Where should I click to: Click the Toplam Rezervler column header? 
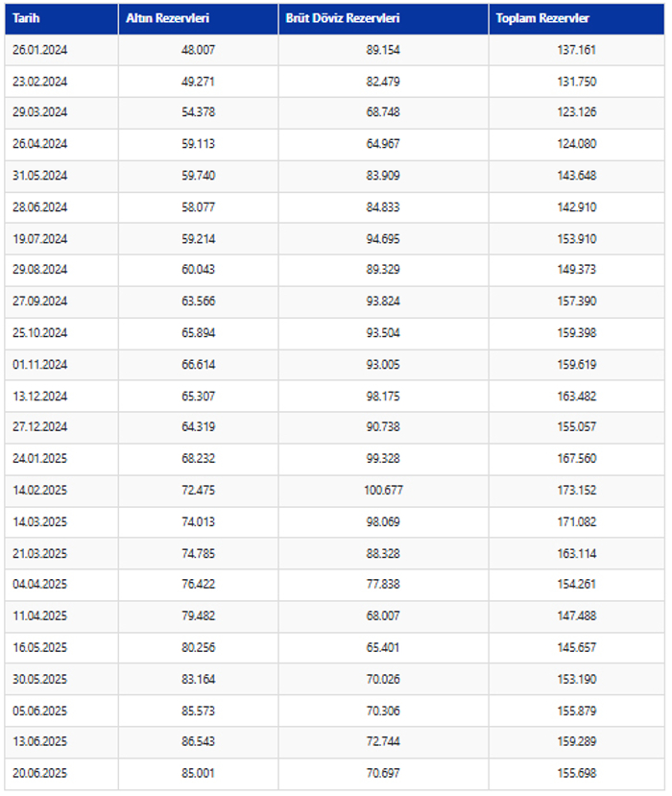tap(577, 19)
